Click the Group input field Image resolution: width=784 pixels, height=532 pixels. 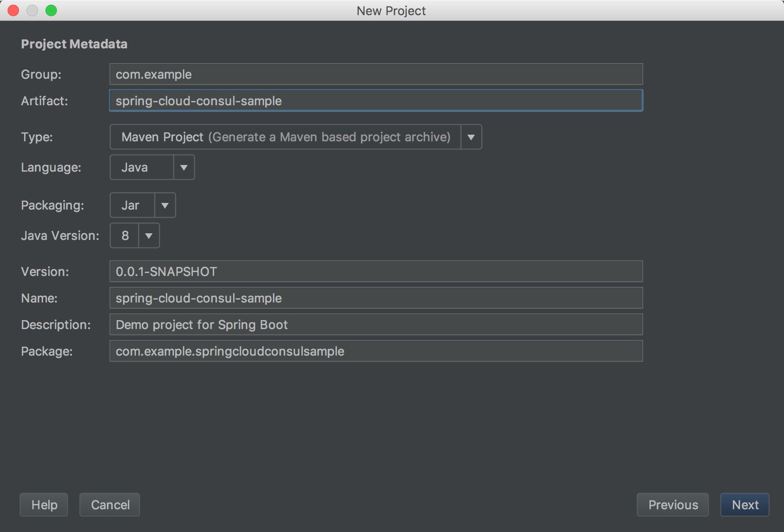[375, 74]
